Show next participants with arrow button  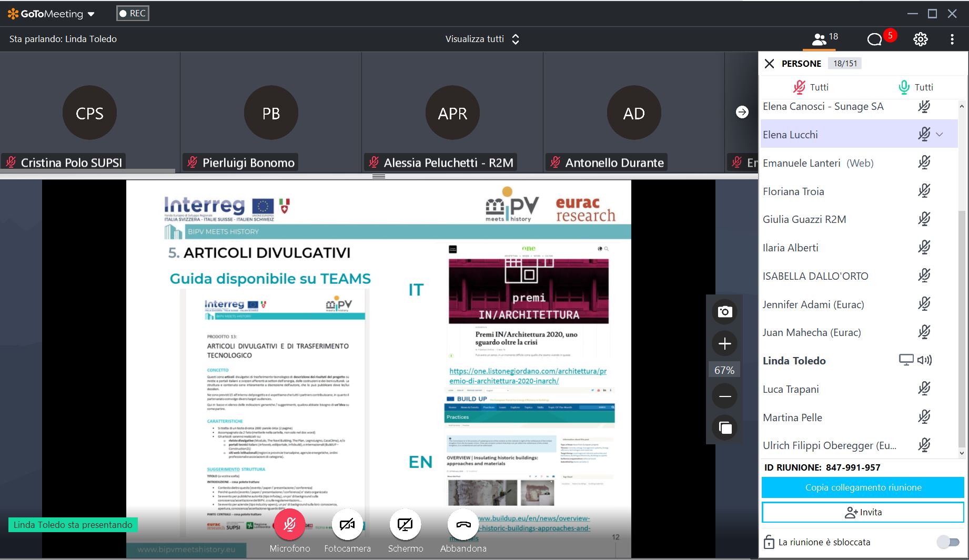pyautogui.click(x=742, y=112)
